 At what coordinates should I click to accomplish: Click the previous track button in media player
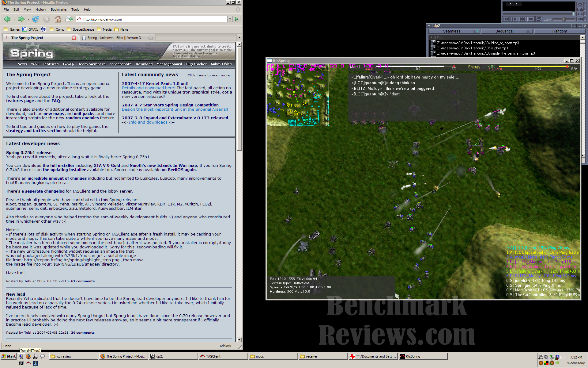click(x=506, y=19)
